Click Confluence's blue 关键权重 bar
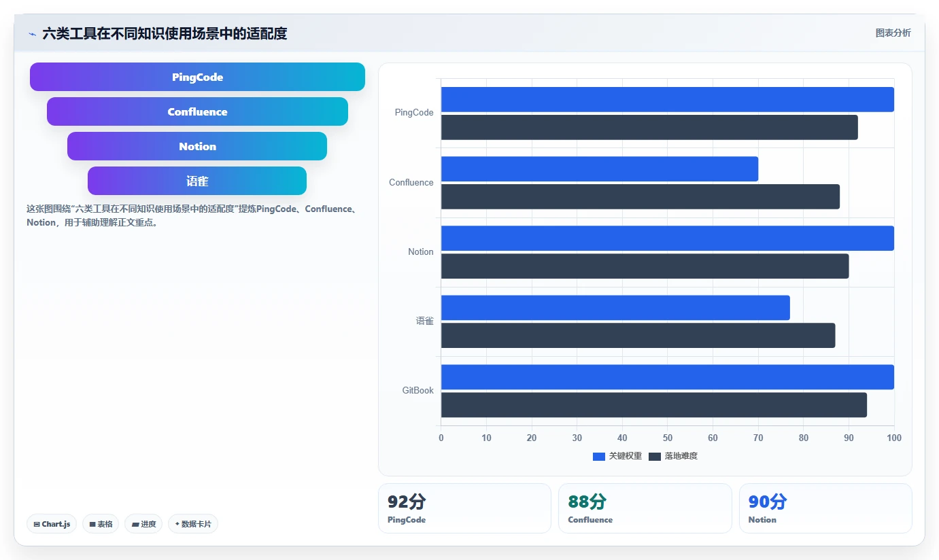This screenshot has width=939, height=560. [x=600, y=169]
